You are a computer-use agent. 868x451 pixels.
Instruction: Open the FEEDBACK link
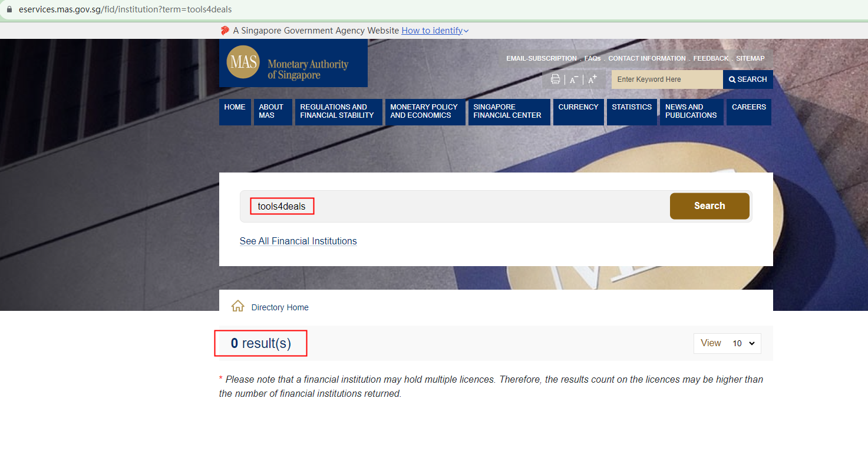click(x=711, y=58)
